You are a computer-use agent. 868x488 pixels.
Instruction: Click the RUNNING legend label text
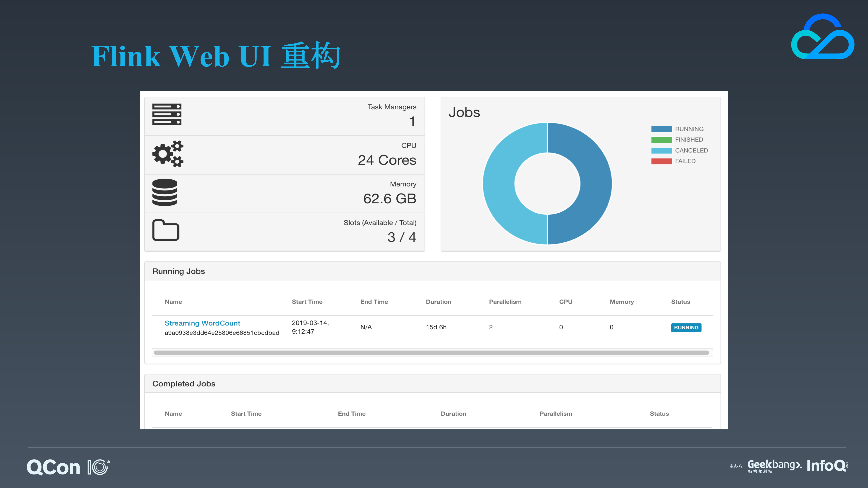point(689,129)
